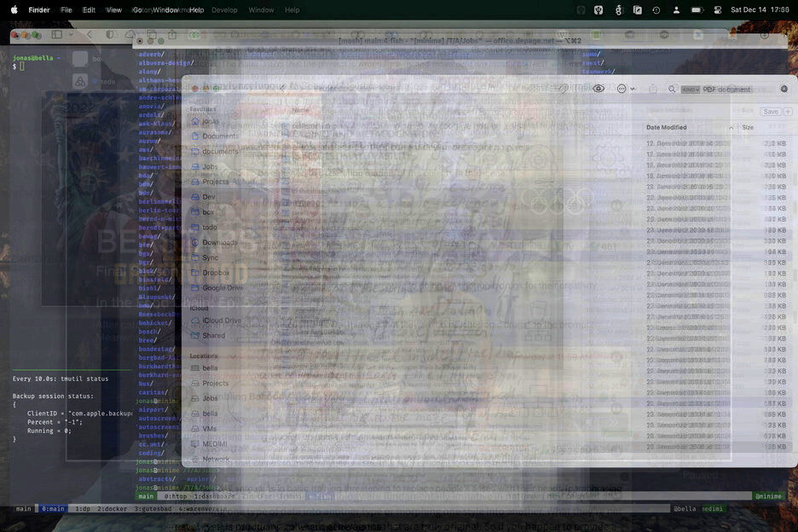Image resolution: width=798 pixels, height=532 pixels.
Task: Click the 'Backup session status:' terminal line
Action: 53,396
